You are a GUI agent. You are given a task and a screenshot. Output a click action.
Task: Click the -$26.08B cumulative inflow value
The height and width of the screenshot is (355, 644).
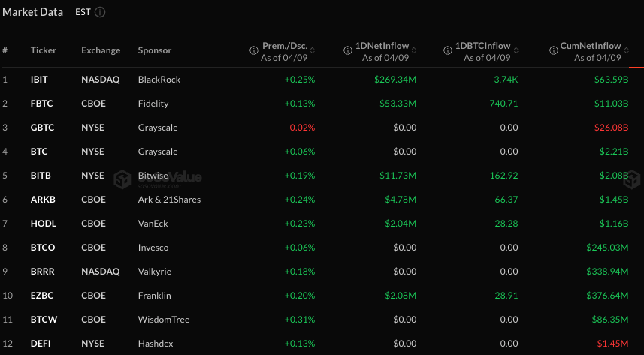coord(609,128)
